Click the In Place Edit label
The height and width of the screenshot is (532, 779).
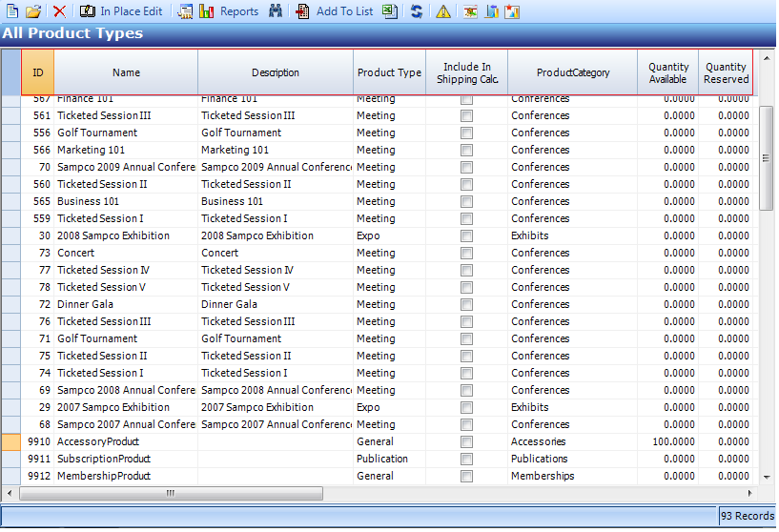pos(132,10)
